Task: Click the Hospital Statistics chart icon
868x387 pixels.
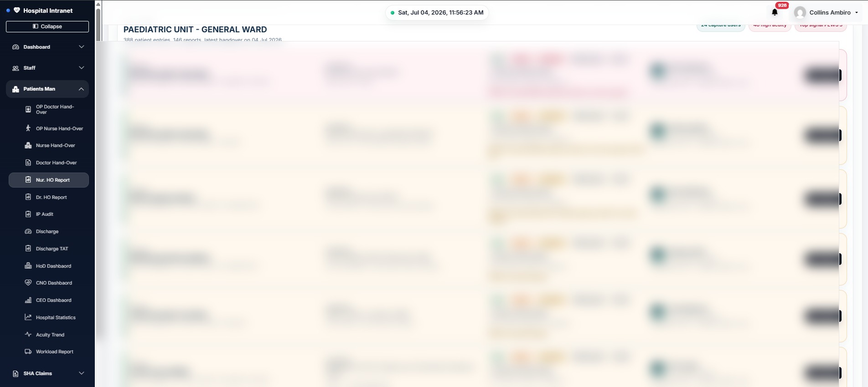Action: click(28, 317)
